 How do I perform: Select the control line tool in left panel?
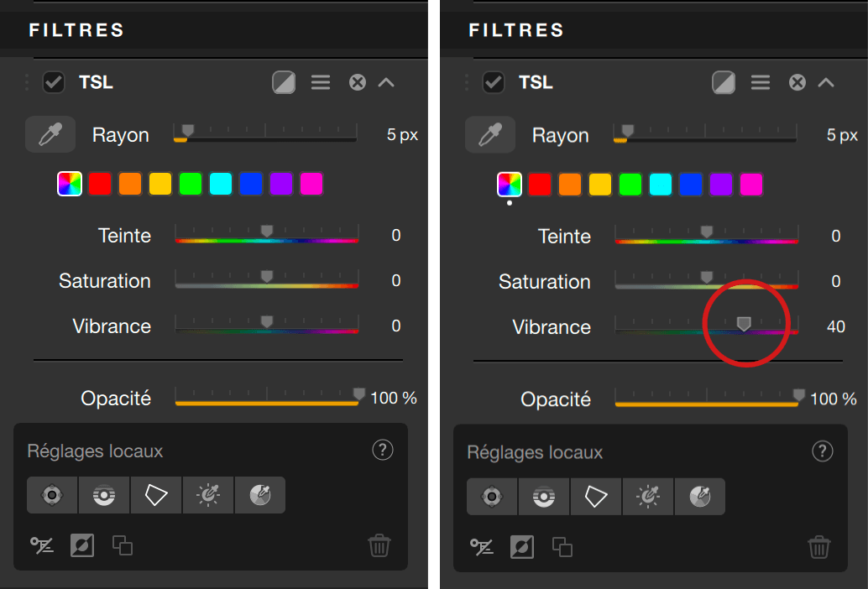pyautogui.click(x=104, y=495)
